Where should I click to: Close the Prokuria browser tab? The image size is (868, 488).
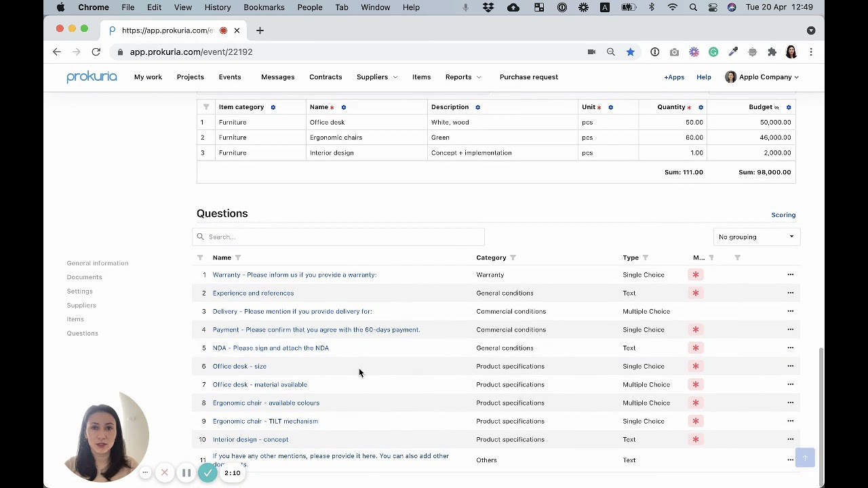point(237,30)
